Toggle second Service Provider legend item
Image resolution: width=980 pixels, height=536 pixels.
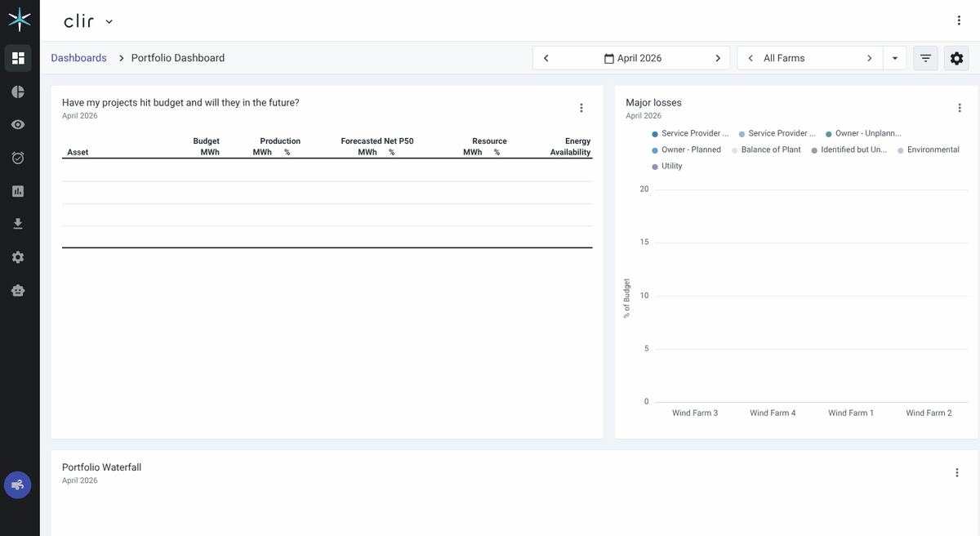click(777, 133)
